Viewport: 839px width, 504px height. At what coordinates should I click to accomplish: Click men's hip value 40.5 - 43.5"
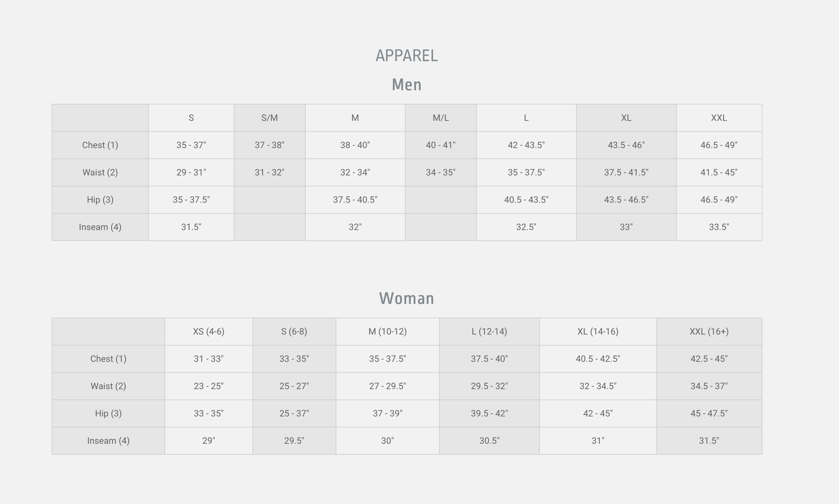(526, 200)
